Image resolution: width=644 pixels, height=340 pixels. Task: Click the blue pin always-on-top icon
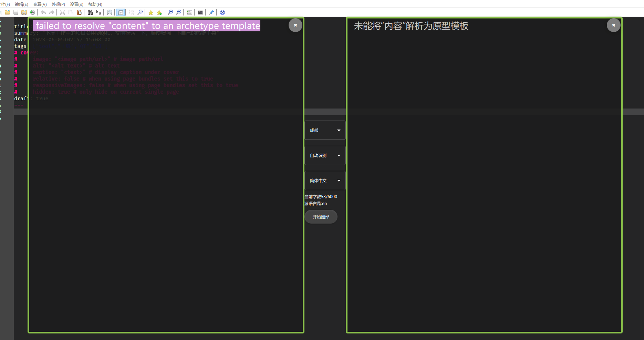click(211, 12)
